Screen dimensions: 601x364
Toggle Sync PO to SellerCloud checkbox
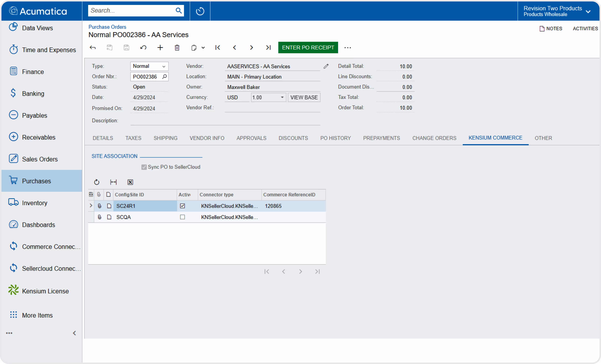[144, 167]
